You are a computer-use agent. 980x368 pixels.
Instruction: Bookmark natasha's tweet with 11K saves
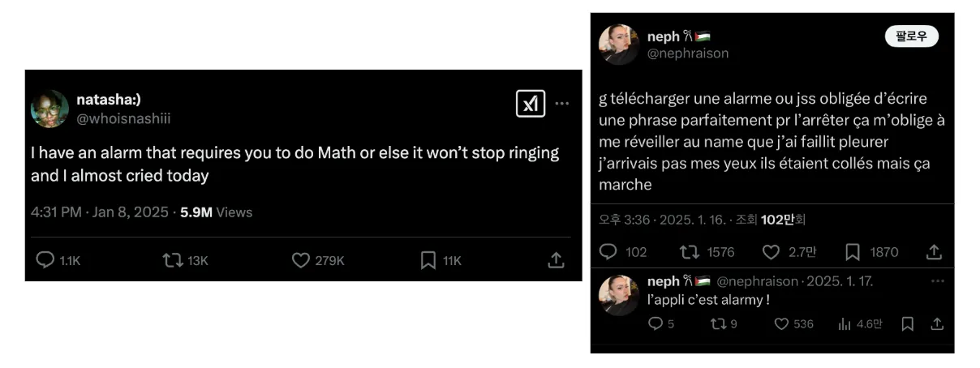point(428,260)
